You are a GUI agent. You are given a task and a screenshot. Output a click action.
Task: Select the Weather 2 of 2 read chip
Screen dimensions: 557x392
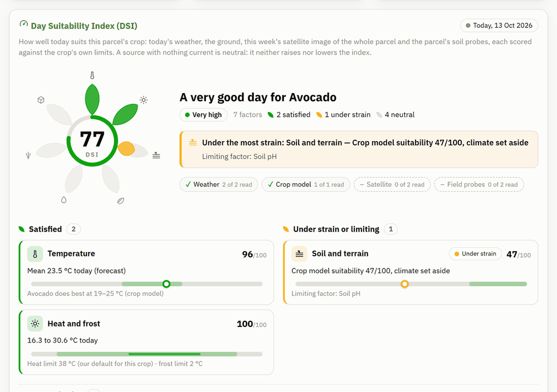[x=219, y=185]
